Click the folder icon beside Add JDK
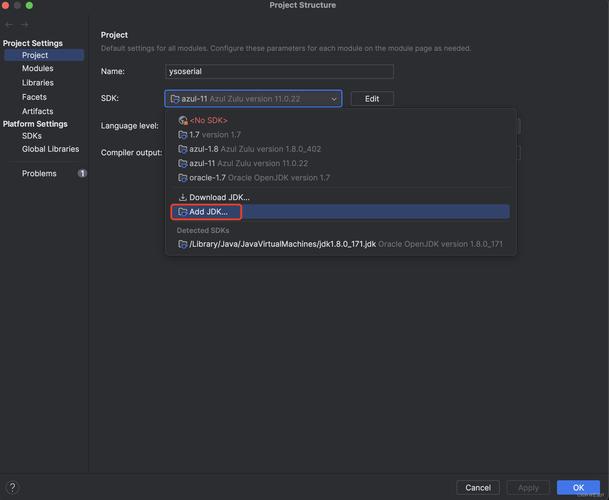Image resolution: width=609 pixels, height=500 pixels. click(182, 212)
